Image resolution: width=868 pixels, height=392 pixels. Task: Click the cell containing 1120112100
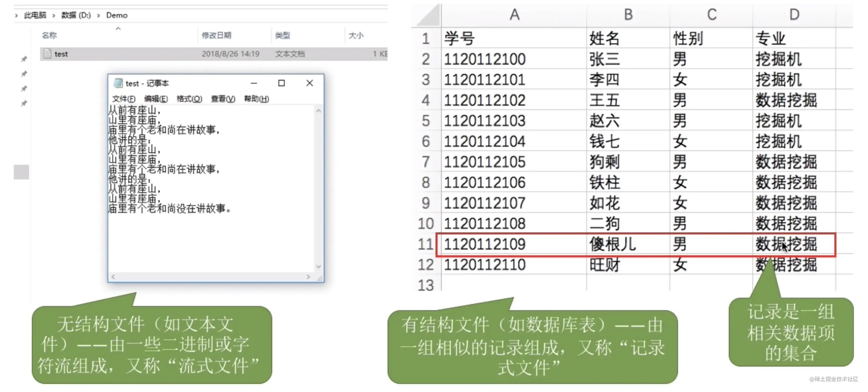[514, 59]
